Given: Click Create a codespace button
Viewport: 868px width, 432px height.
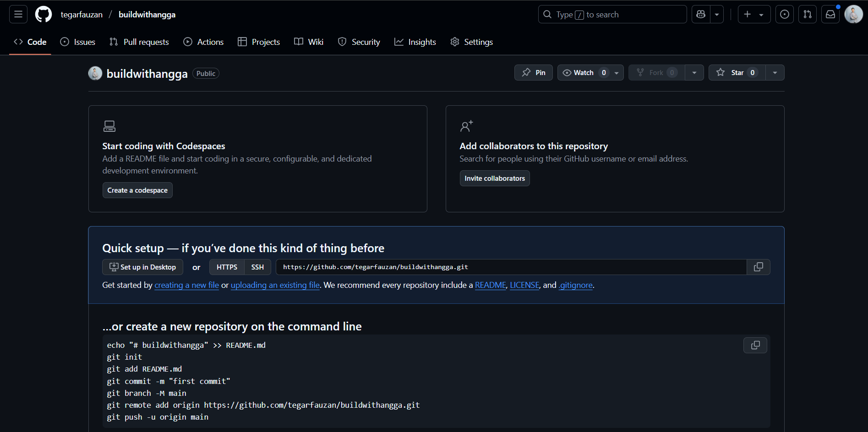Looking at the screenshot, I should coord(137,190).
